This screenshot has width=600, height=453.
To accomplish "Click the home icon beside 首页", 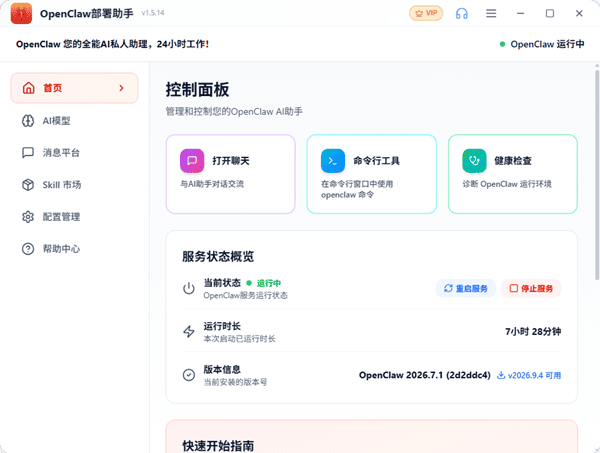I will coord(28,88).
